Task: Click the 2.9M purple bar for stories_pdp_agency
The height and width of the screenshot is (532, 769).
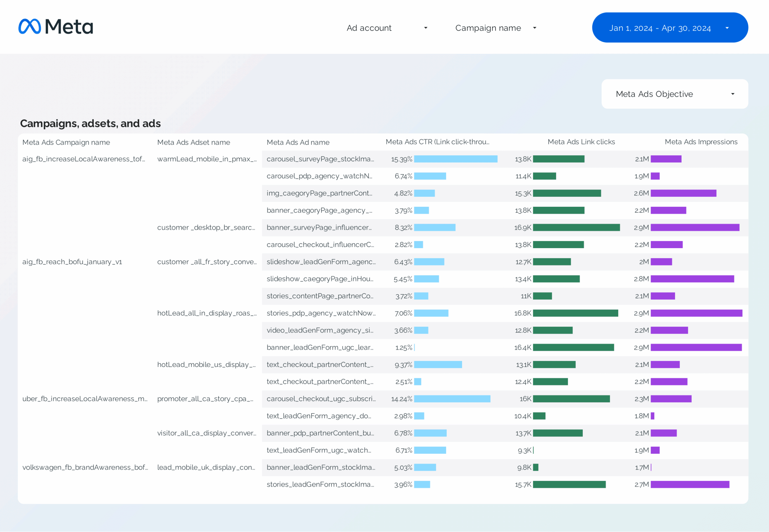Action: (696, 313)
